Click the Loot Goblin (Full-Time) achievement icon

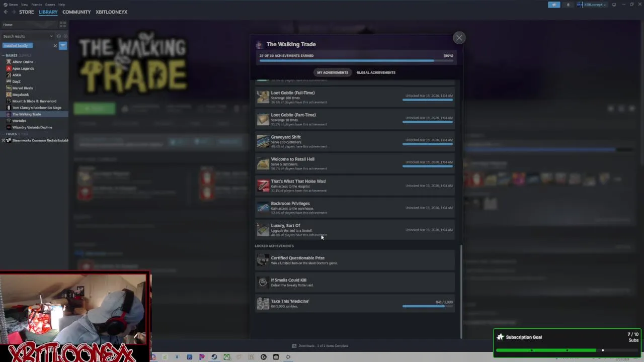click(263, 97)
